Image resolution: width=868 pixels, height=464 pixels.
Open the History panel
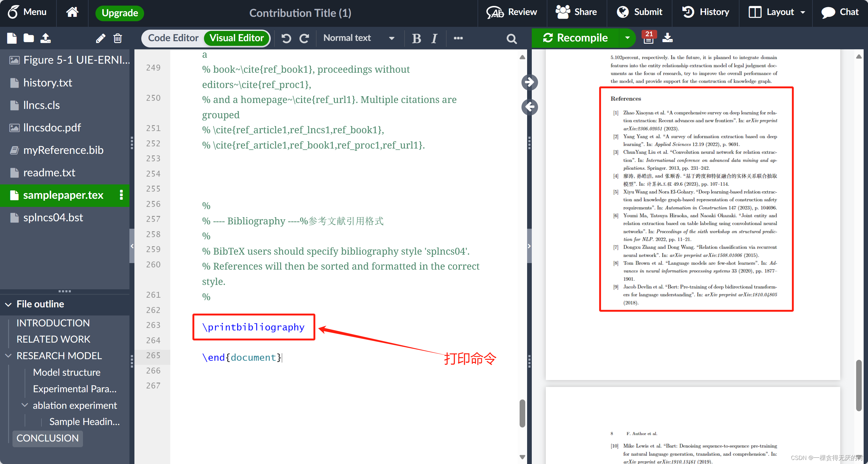point(706,12)
